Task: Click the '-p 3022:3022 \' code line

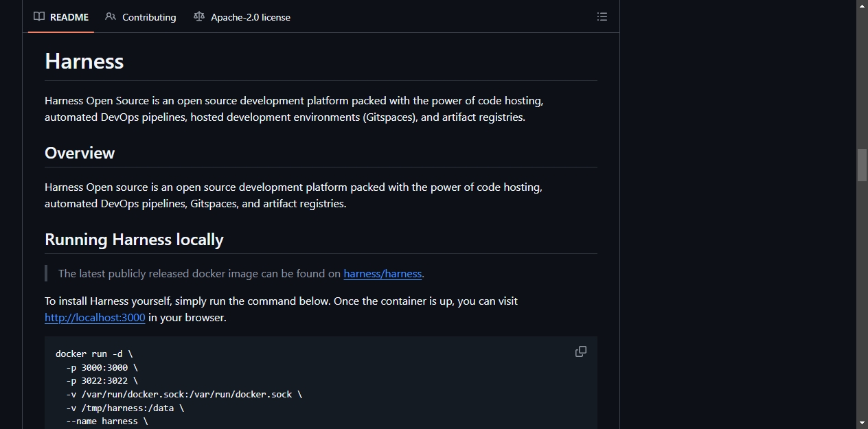Action: click(102, 380)
